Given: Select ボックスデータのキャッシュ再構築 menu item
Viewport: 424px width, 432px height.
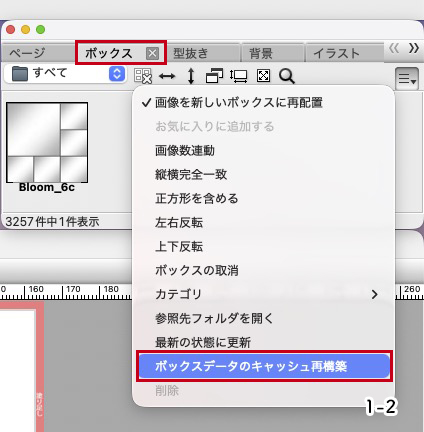Looking at the screenshot, I should coord(264,366).
